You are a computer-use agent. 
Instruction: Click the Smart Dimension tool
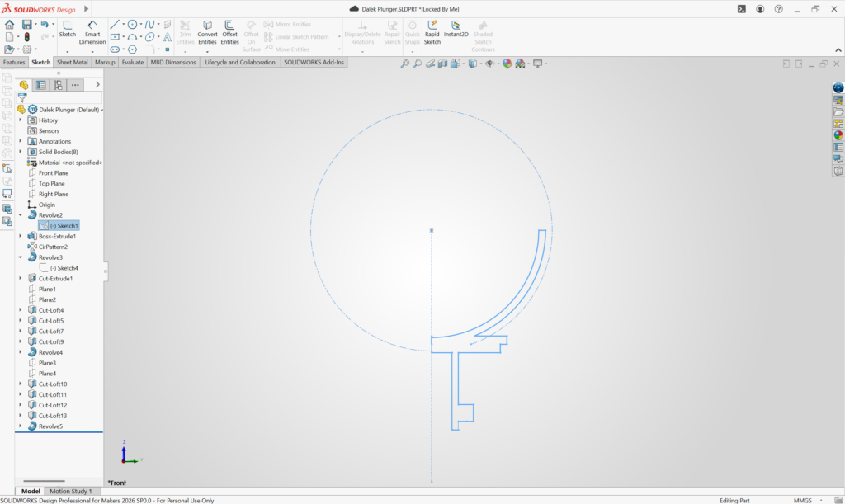click(x=92, y=31)
